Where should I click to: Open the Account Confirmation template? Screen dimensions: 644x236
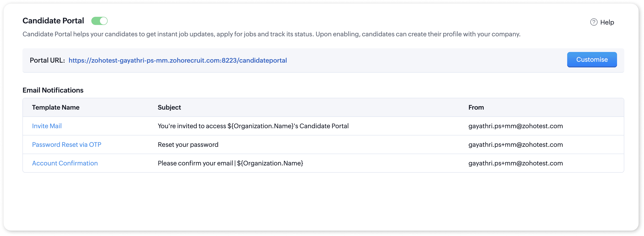coord(65,163)
